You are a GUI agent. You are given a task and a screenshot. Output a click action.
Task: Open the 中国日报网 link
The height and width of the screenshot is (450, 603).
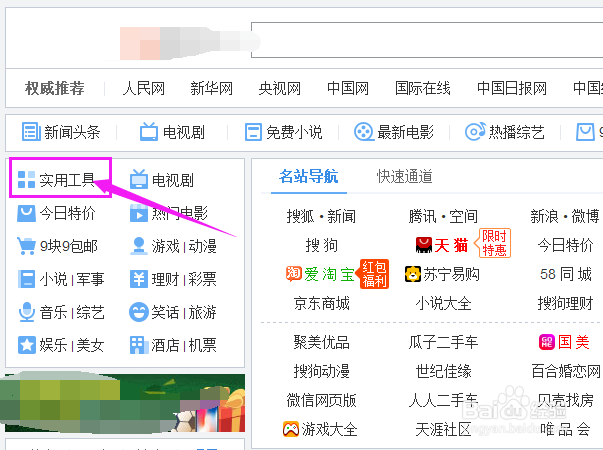click(x=512, y=88)
